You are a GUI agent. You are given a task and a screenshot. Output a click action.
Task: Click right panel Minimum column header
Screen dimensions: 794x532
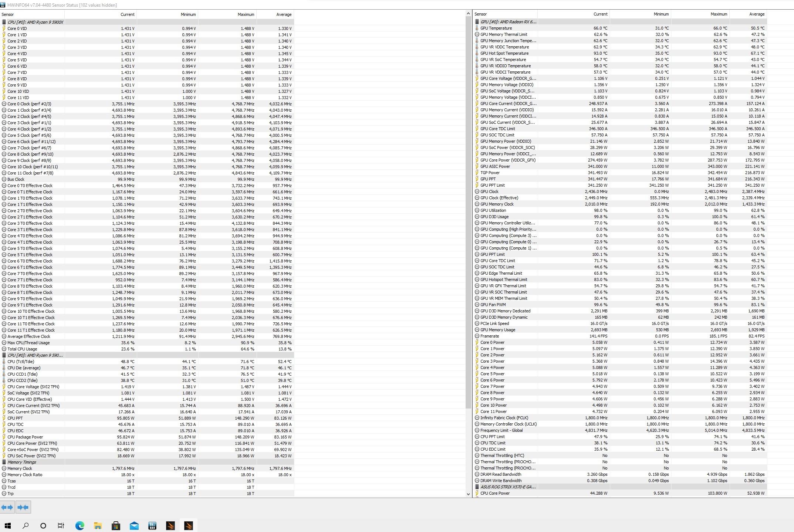coord(641,14)
